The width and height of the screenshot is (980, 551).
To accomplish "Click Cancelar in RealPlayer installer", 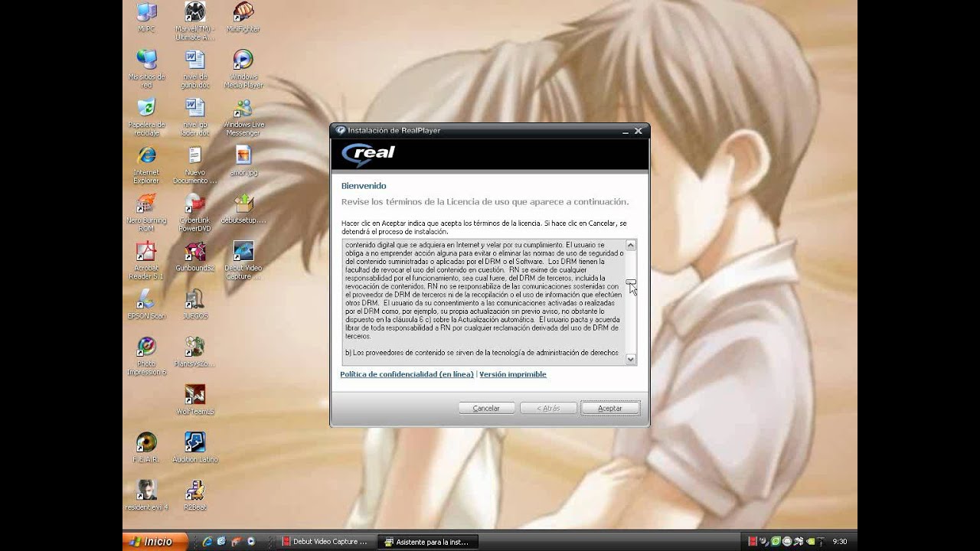I will point(486,408).
